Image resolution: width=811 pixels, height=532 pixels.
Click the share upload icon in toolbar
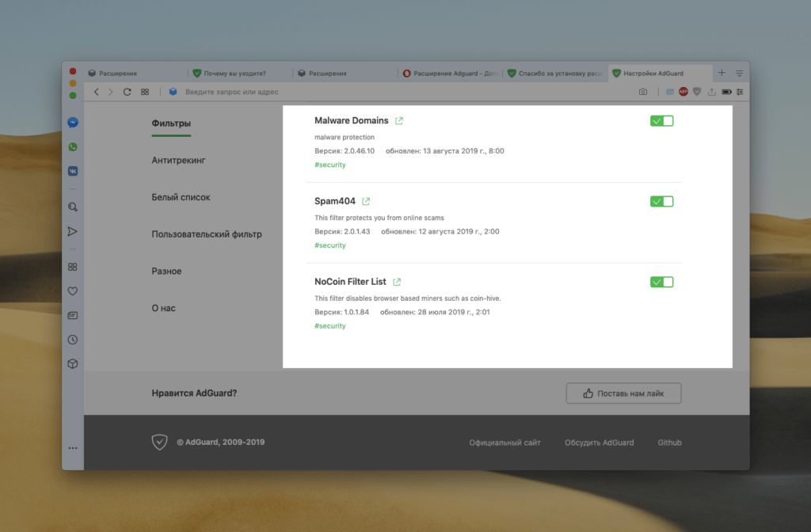click(712, 92)
